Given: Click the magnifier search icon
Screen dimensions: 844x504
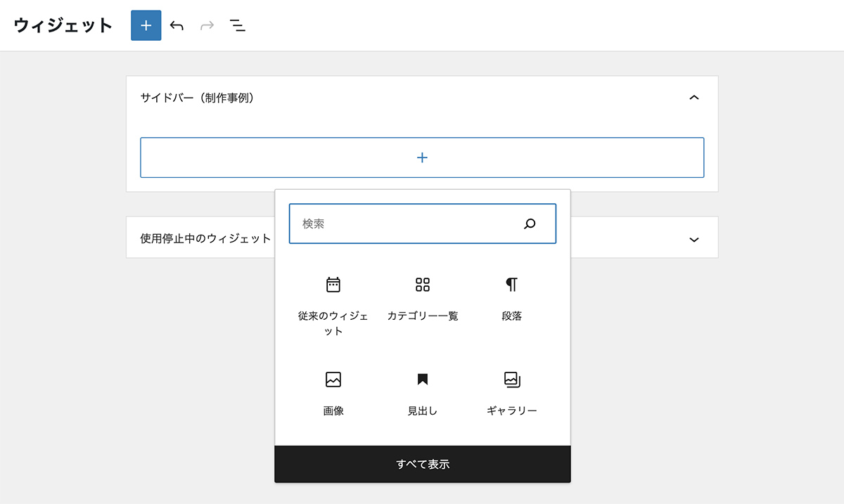Looking at the screenshot, I should pyautogui.click(x=530, y=224).
